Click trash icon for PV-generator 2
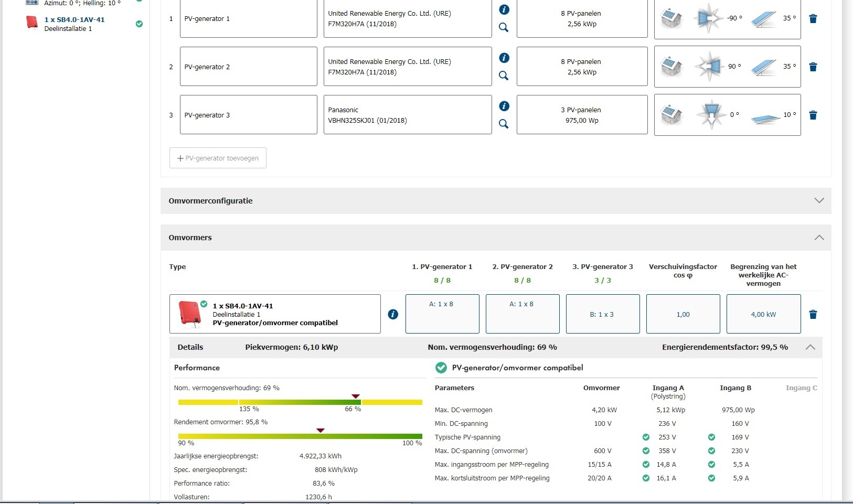 (x=813, y=67)
